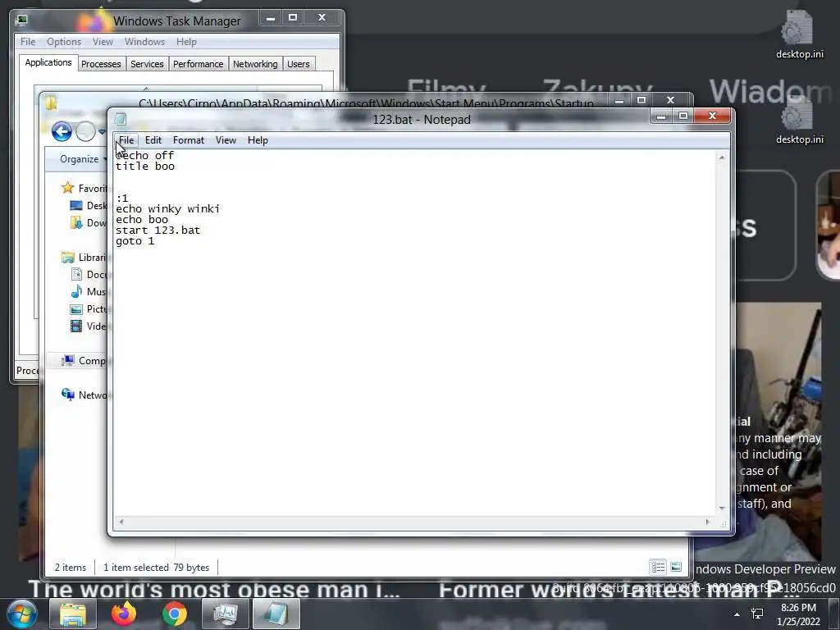Screen dimensions: 840x630
Task: Select Computer in Explorer navigation pane
Action: [x=84, y=361]
